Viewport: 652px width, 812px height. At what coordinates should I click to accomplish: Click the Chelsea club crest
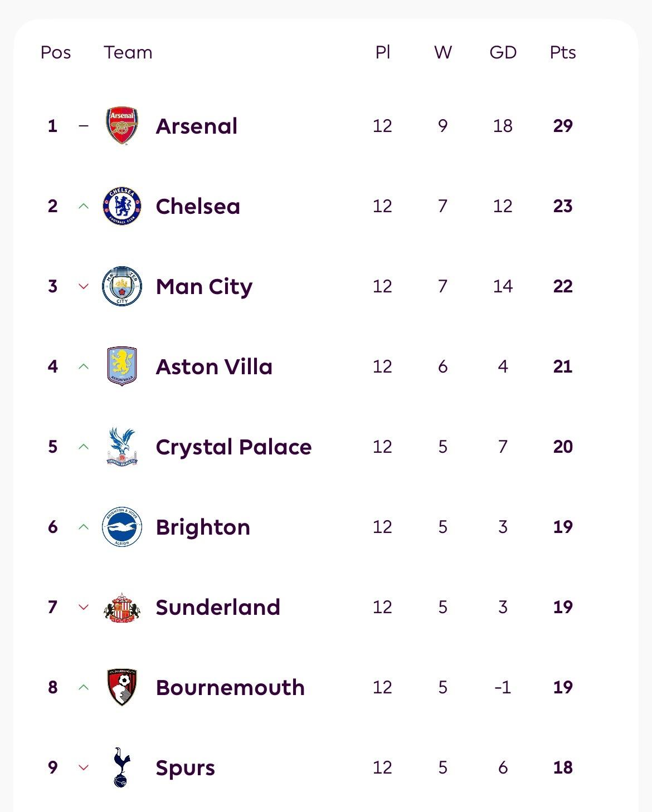[122, 206]
